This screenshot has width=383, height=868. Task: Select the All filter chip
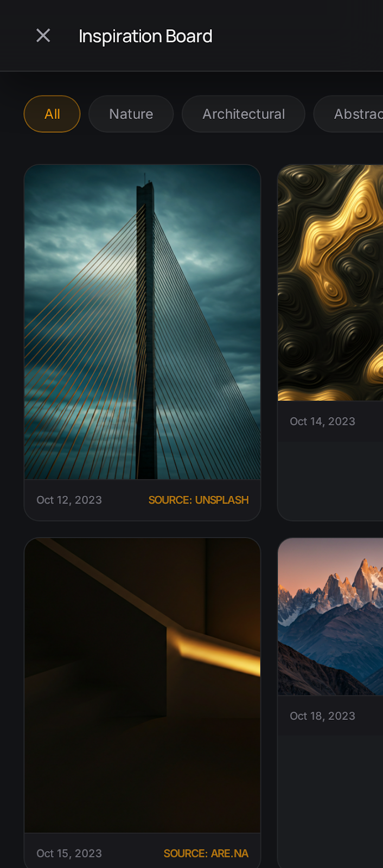[52, 114]
